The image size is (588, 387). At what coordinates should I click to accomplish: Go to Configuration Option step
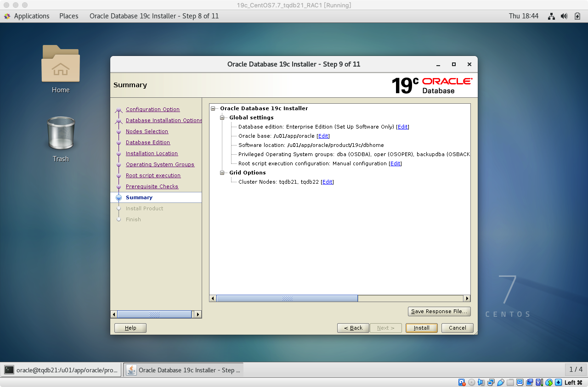coord(153,109)
